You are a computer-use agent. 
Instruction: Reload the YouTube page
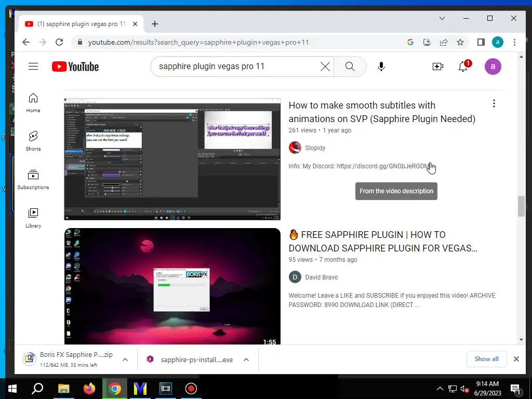(x=59, y=42)
